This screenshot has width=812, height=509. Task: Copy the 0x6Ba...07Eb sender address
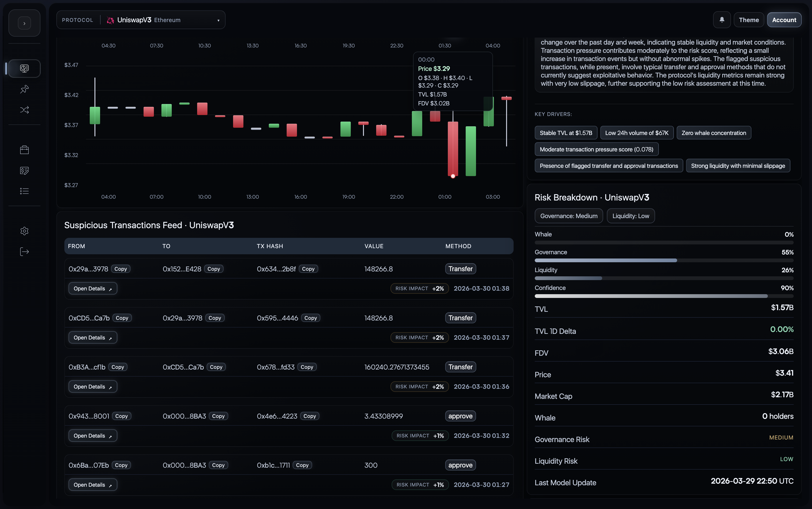click(x=121, y=466)
